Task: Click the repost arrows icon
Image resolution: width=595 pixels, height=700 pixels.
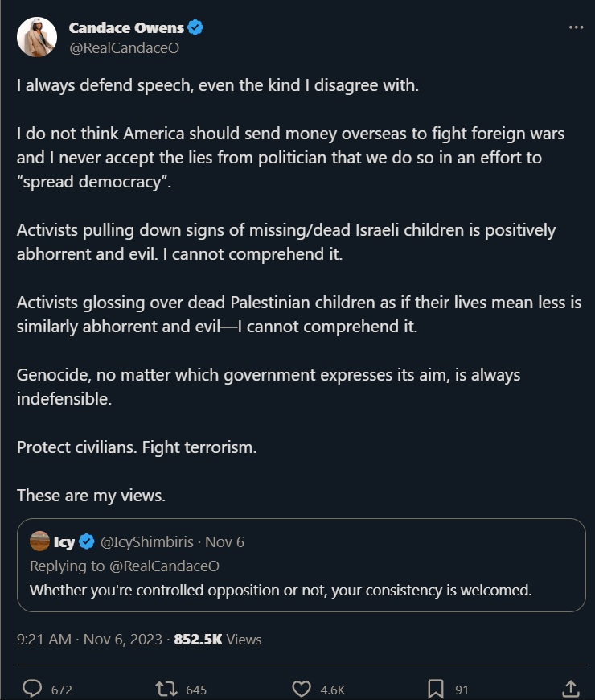Action: tap(166, 689)
